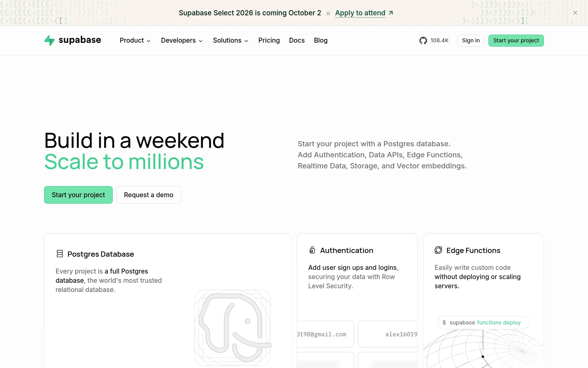
Task: Open the Solutions navigation menu
Action: pyautogui.click(x=231, y=40)
